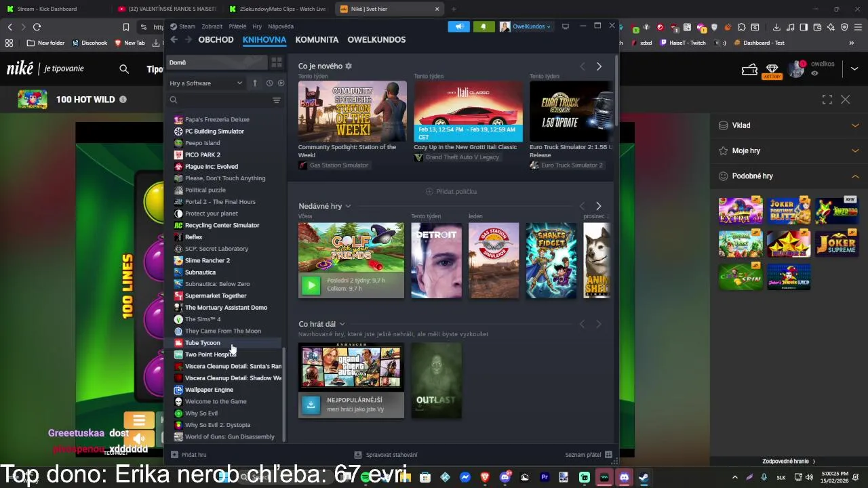
Task: Open the Přátelé menu
Action: coord(237,26)
